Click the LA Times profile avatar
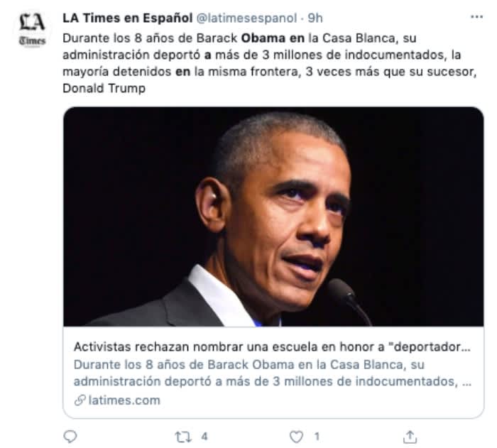 click(x=32, y=30)
